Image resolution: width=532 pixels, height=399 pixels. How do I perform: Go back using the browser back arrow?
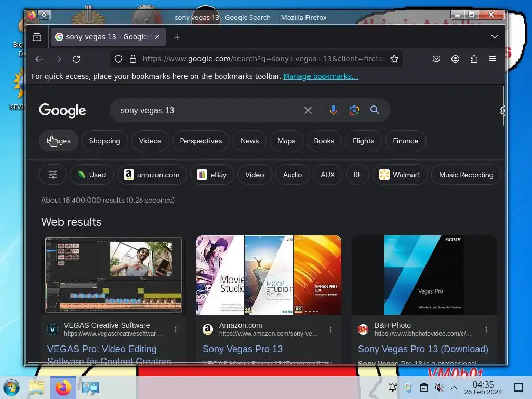point(39,59)
